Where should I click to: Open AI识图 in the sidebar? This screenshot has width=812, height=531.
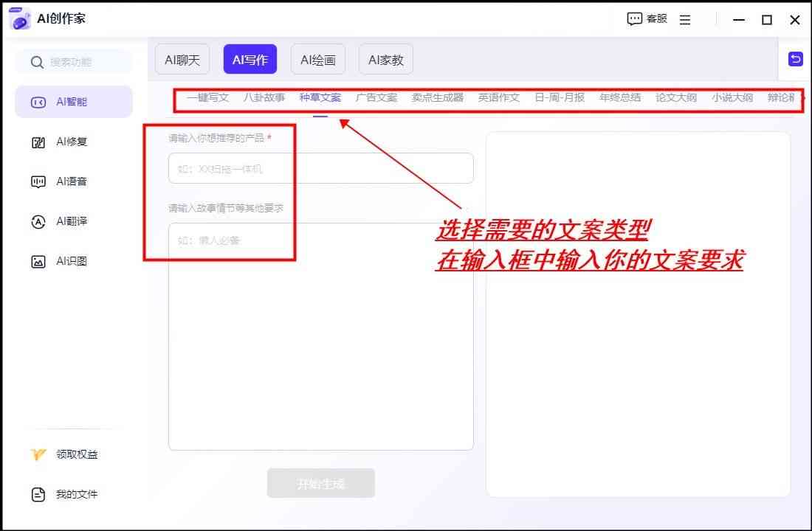tap(74, 262)
